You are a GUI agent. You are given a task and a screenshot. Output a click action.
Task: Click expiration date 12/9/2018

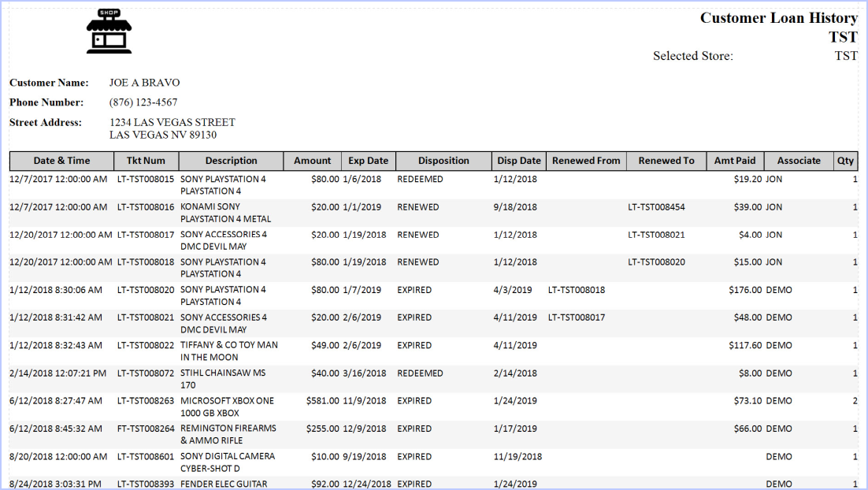point(364,429)
